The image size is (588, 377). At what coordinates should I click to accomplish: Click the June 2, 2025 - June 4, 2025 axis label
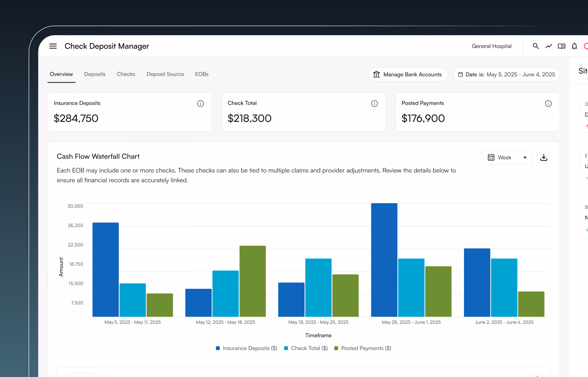pos(504,322)
